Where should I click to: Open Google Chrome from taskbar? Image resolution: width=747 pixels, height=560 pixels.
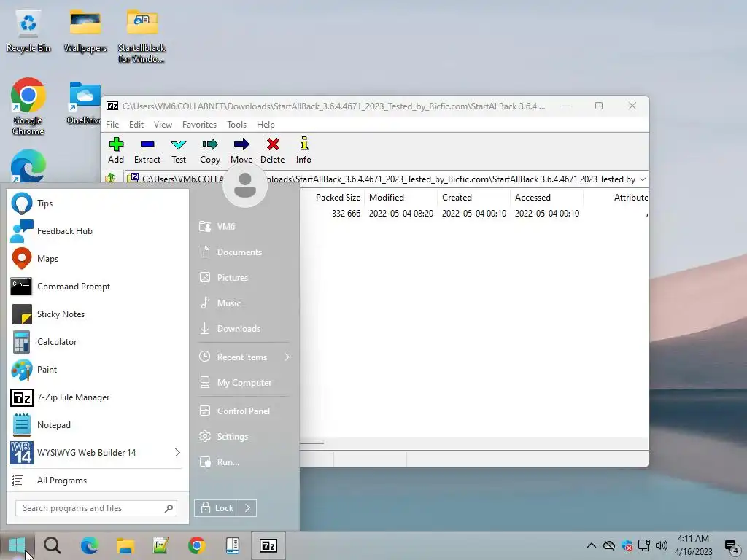click(x=196, y=545)
